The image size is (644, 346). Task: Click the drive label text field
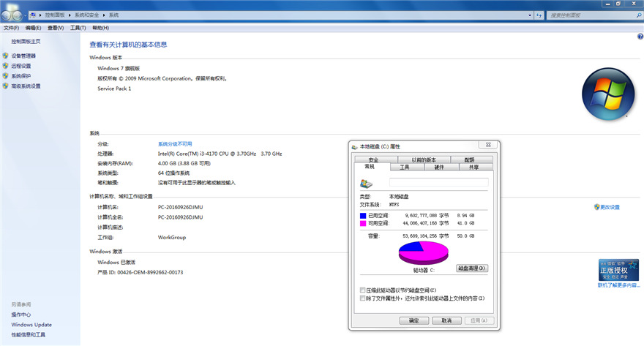[x=438, y=182]
